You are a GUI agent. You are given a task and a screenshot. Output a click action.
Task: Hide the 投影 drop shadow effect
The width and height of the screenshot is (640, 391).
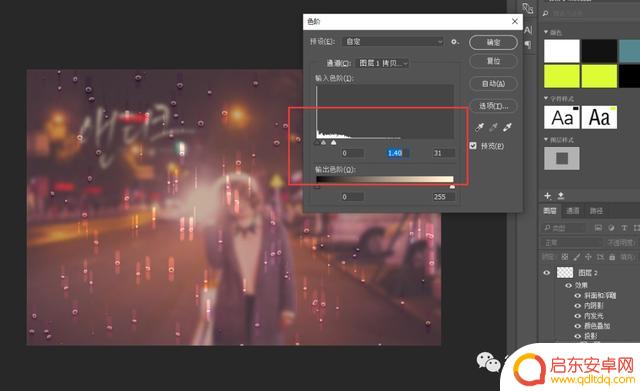coord(578,336)
